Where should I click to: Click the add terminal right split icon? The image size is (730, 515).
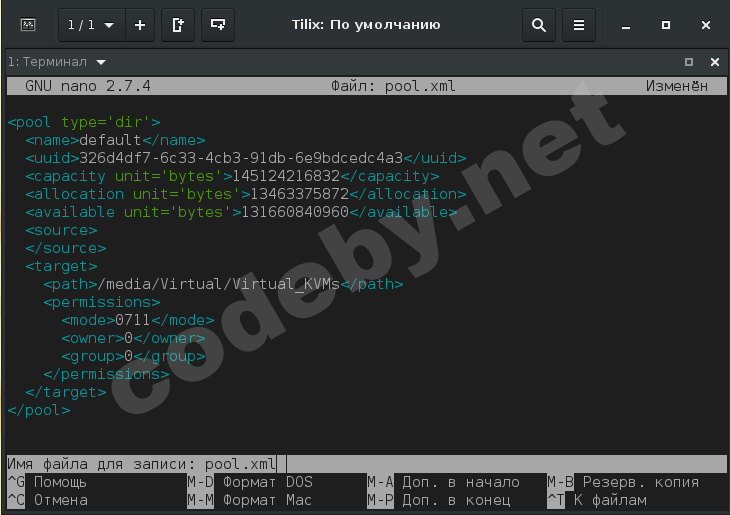tap(178, 24)
